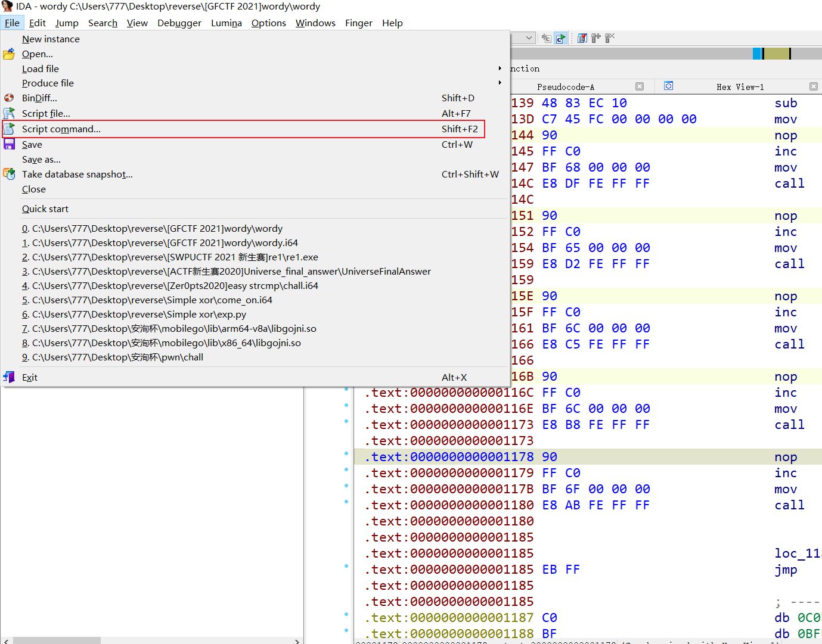The height and width of the screenshot is (644, 822).
Task: Switch to Pseudocode-A tab
Action: pyautogui.click(x=565, y=87)
